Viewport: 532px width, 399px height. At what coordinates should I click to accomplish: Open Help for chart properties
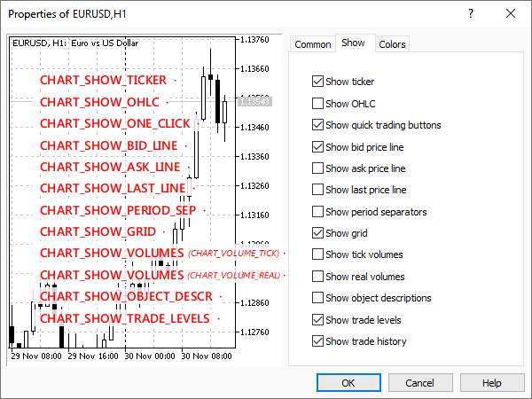point(492,383)
